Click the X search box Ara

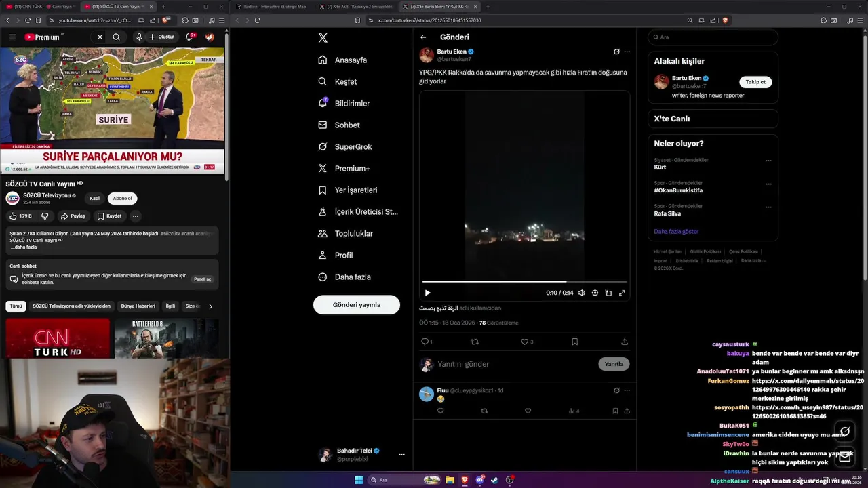[713, 37]
